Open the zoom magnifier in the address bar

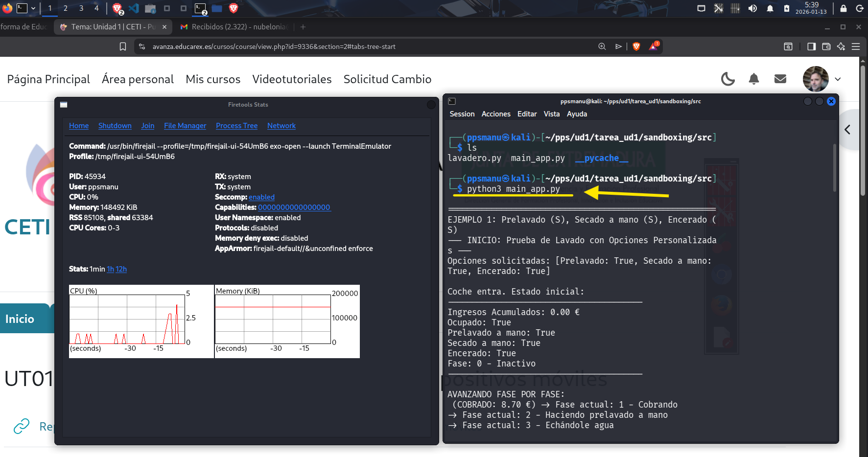[602, 46]
